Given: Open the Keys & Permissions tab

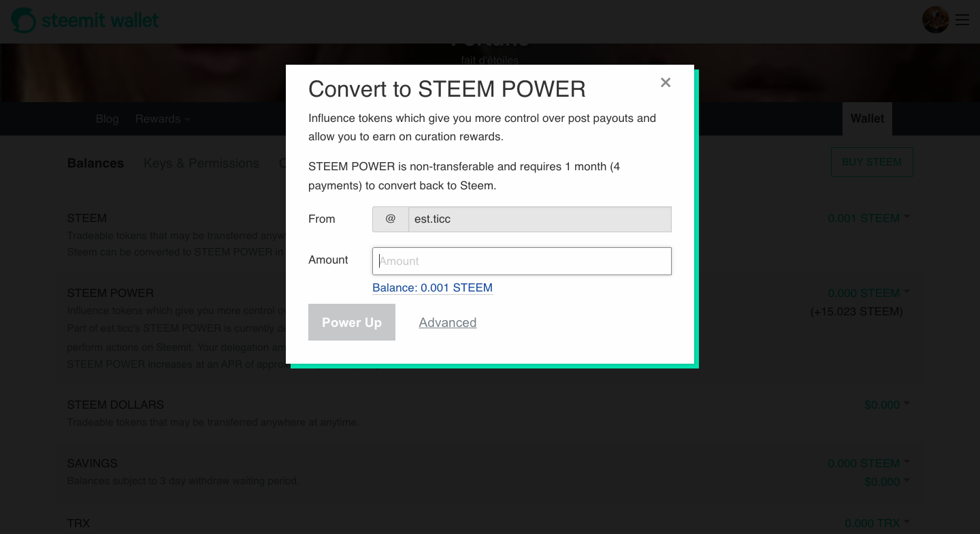Looking at the screenshot, I should (201, 163).
